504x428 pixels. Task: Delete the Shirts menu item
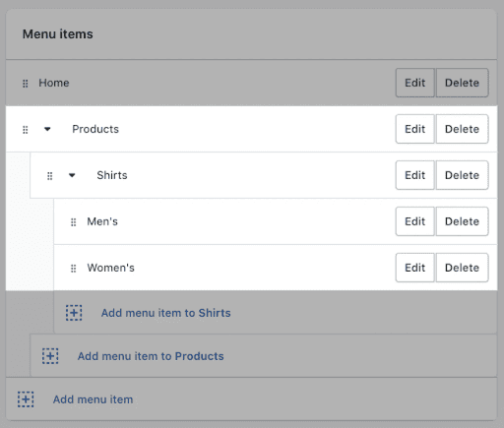(462, 175)
